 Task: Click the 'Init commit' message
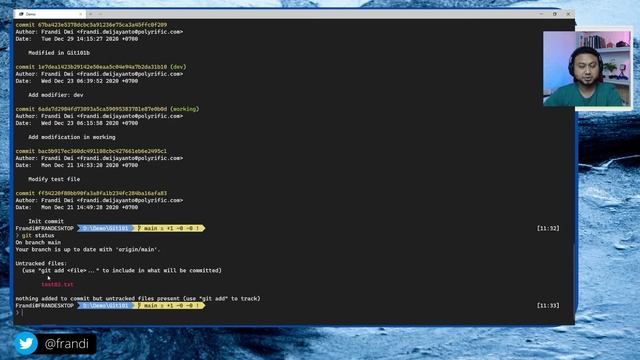[x=46, y=221]
